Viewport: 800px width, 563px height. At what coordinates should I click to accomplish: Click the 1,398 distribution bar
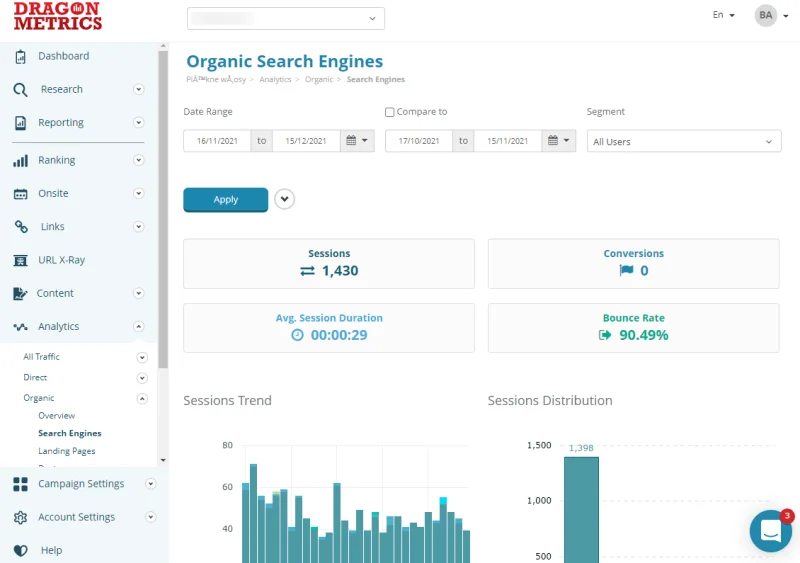tap(581, 509)
